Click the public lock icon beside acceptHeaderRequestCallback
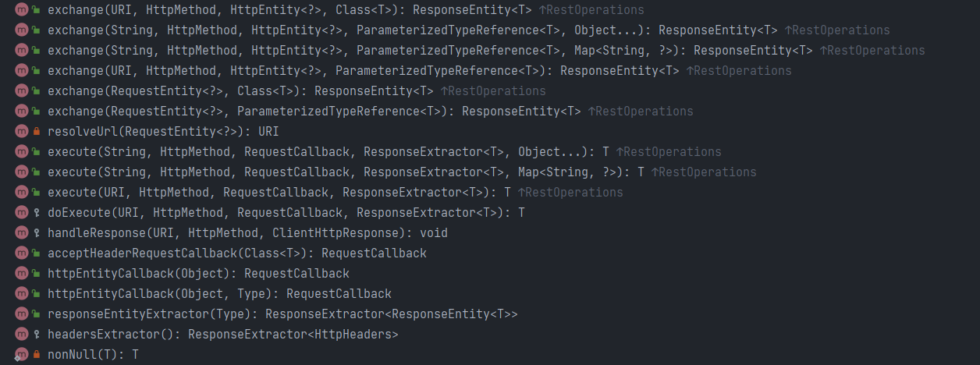This screenshot has height=365, width=980. click(x=37, y=253)
